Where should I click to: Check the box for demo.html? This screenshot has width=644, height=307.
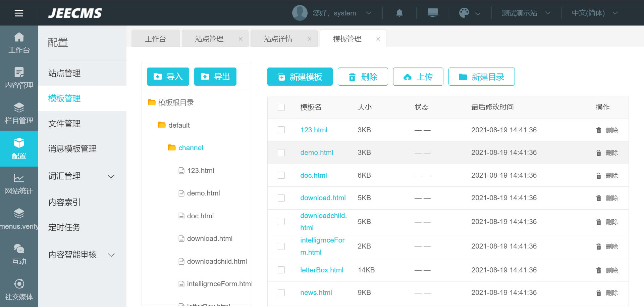pyautogui.click(x=281, y=152)
